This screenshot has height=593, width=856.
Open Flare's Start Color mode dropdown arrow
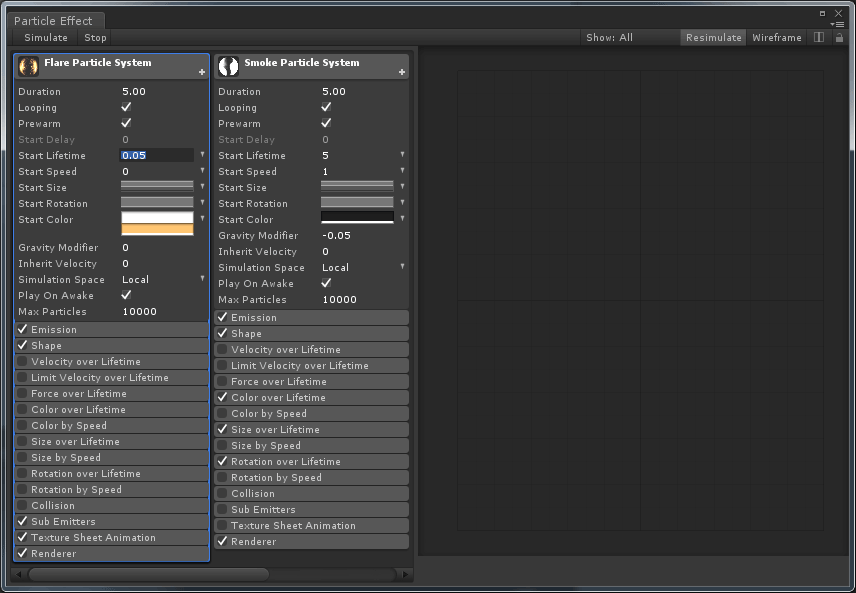203,218
